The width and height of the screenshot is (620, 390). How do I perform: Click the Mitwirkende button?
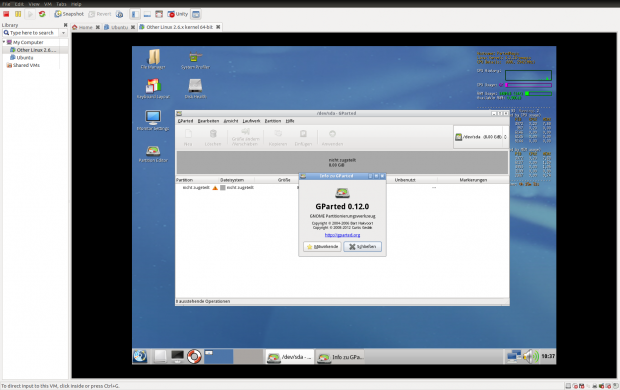click(x=322, y=246)
